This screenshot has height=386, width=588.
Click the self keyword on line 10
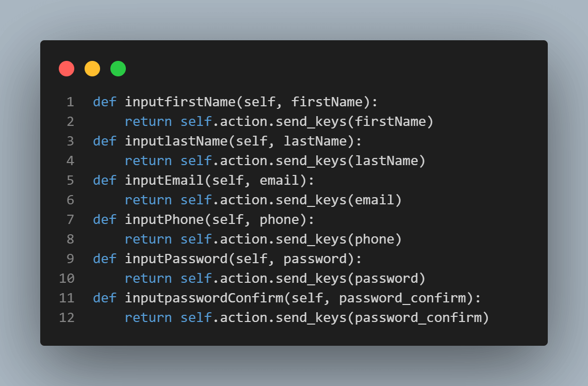pyautogui.click(x=196, y=279)
